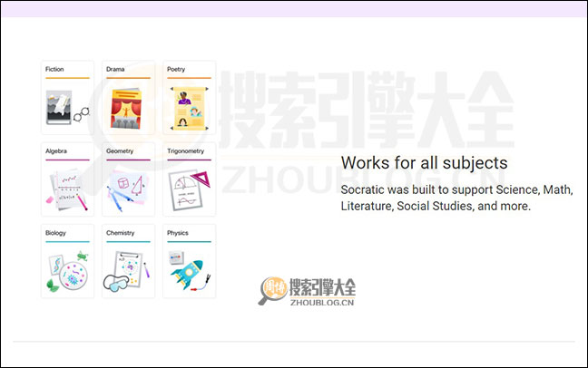The image size is (588, 368).
Task: Select the Fiction card title
Action: coord(54,69)
